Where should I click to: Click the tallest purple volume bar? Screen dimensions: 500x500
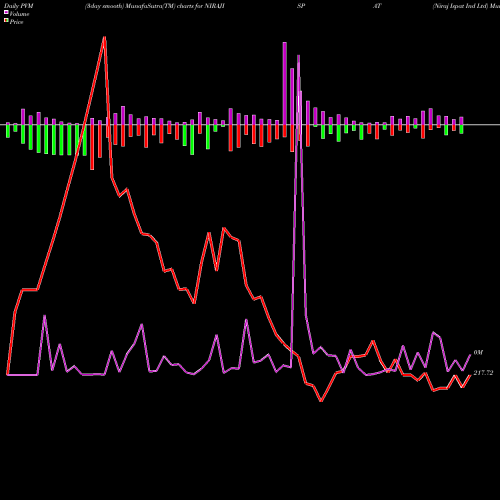pos(285,83)
